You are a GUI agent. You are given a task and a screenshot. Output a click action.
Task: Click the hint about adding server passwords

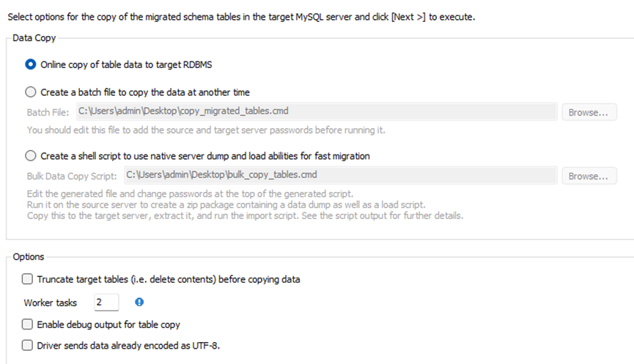206,130
